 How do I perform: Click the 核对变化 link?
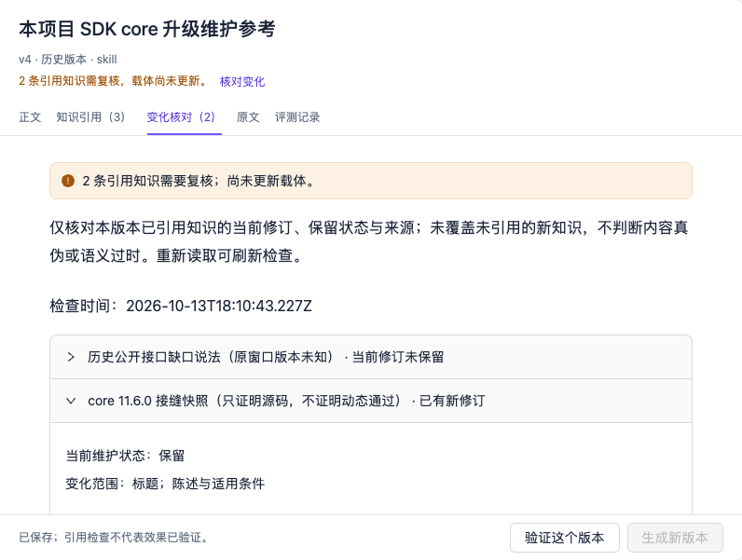coord(242,81)
